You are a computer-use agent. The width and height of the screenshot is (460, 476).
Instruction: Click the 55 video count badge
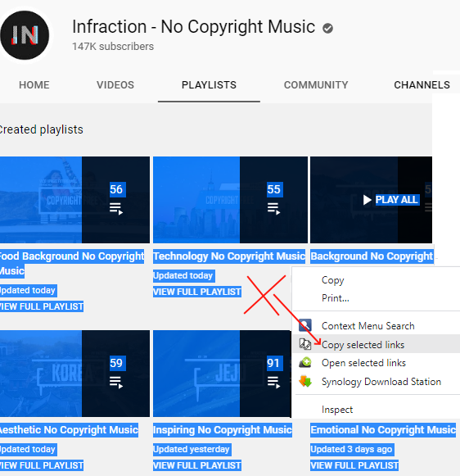274,189
